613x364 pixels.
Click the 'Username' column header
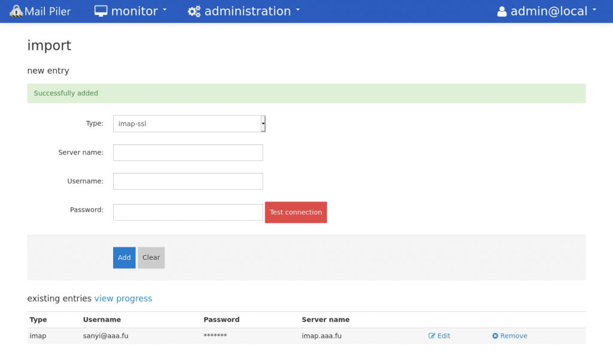102,320
